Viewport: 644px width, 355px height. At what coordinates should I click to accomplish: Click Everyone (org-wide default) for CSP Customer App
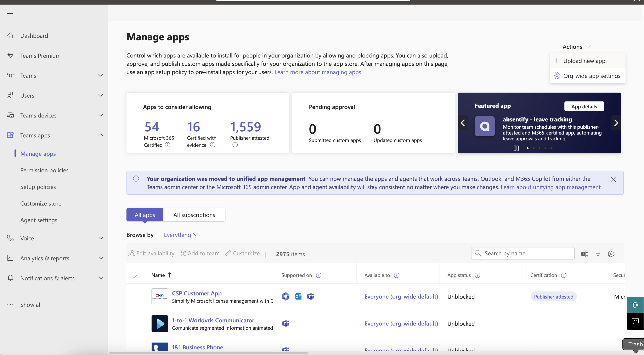coord(401,296)
